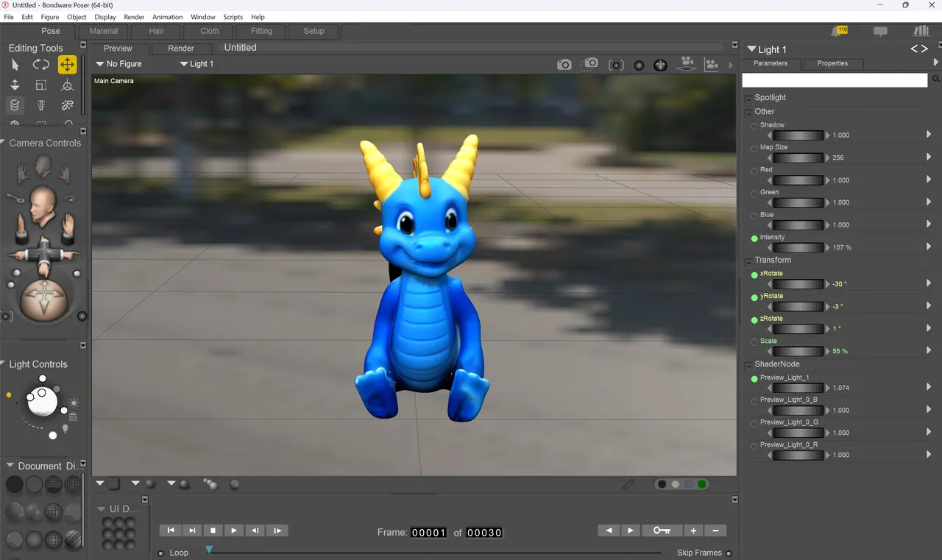Collapse the Spotlight parameter group
This screenshot has width=942, height=560.
pyautogui.click(x=748, y=98)
